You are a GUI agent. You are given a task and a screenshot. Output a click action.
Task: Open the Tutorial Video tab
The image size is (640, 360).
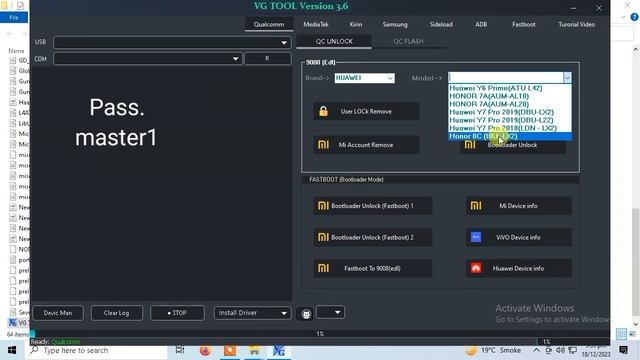tap(576, 24)
